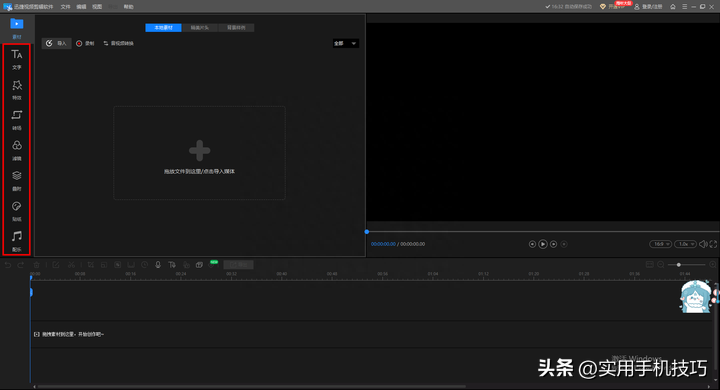
Task: Click the text-to-speech T icon
Action: pyautogui.click(x=172, y=265)
